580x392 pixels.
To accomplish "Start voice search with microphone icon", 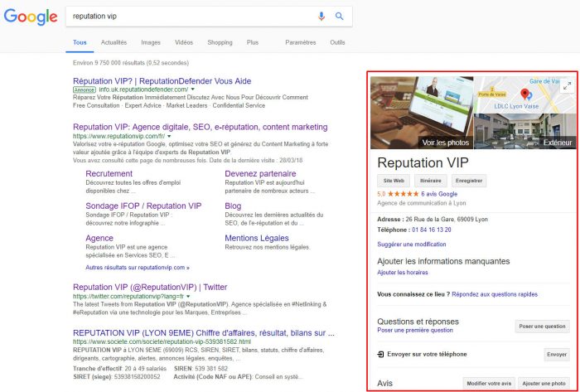I will click(x=321, y=16).
